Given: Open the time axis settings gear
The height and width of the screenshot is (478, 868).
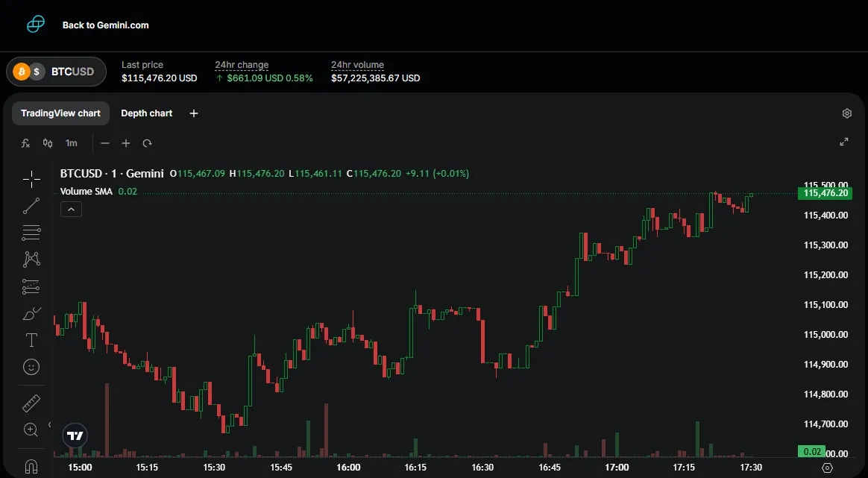Looking at the screenshot, I should tap(828, 468).
